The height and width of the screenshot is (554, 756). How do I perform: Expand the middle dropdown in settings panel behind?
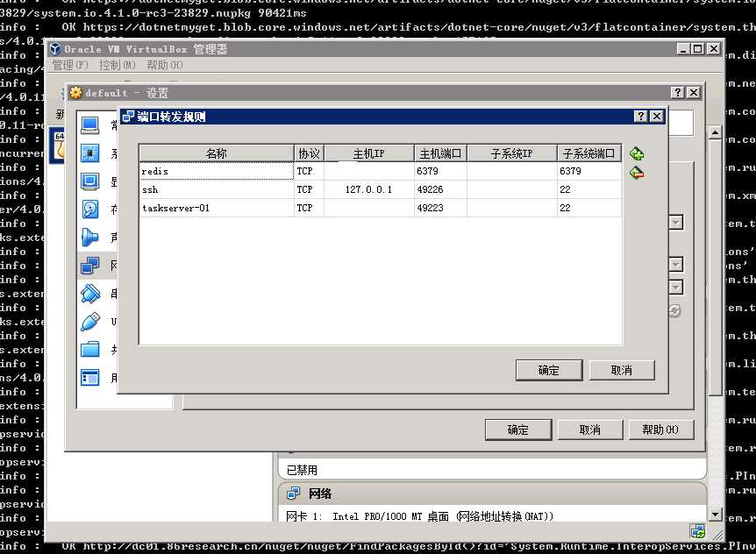coord(676,264)
